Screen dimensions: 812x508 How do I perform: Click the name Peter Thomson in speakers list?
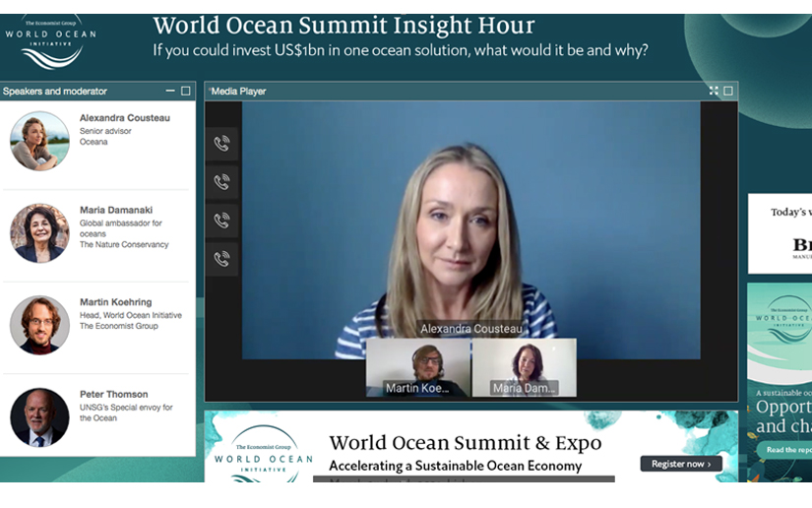(114, 395)
